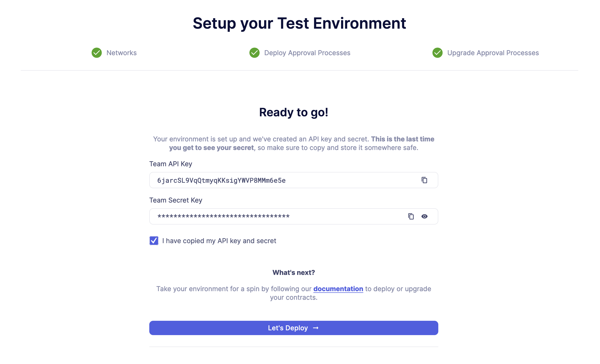Image resolution: width=600 pixels, height=364 pixels.
Task: Copy the Team Secret Key
Action: click(411, 216)
